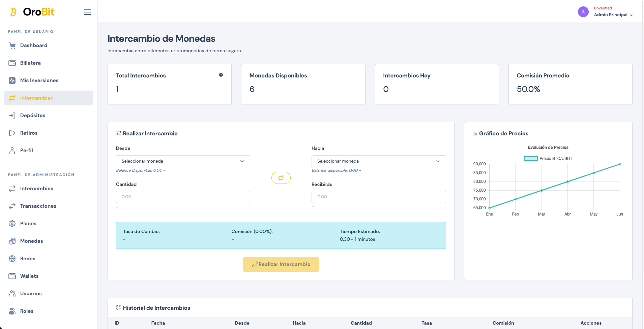Open Mis Inversiones menu item
644x329 pixels.
point(49,80)
